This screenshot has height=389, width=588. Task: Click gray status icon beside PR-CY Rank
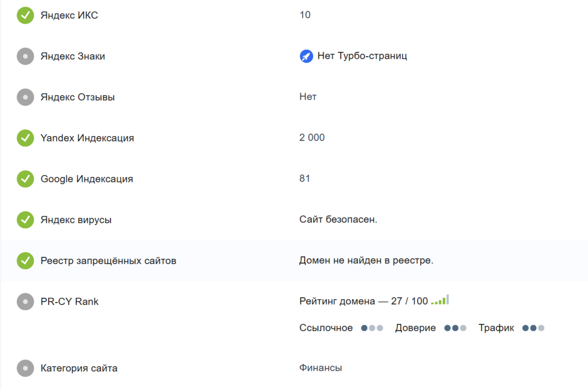coord(25,301)
